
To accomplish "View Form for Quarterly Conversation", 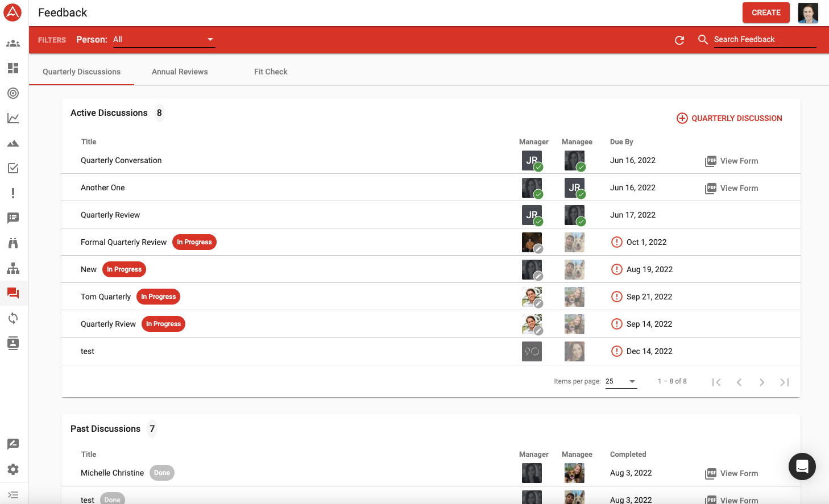I will click(x=732, y=161).
